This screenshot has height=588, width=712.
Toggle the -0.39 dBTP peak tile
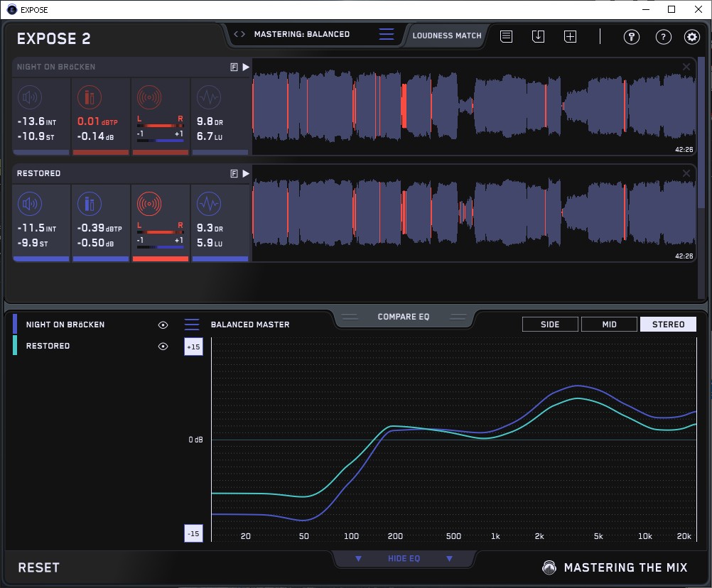pyautogui.click(x=101, y=223)
